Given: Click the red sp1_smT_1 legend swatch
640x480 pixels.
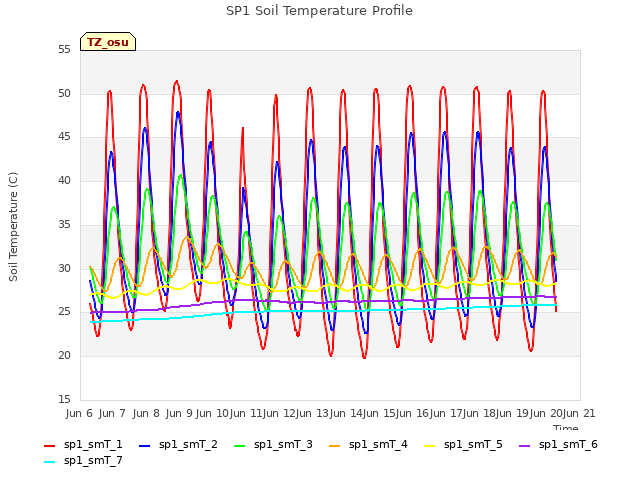Looking at the screenshot, I should [x=50, y=446].
